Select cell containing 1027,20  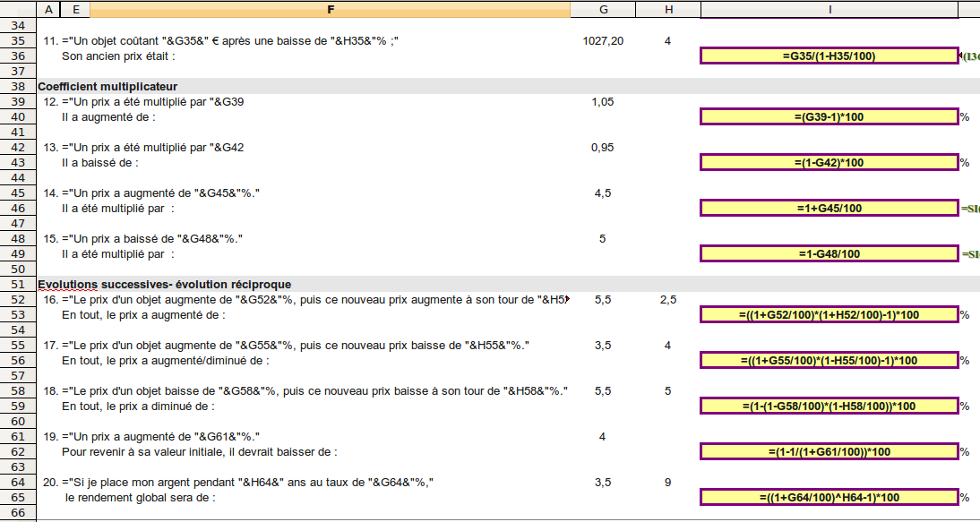pos(603,41)
